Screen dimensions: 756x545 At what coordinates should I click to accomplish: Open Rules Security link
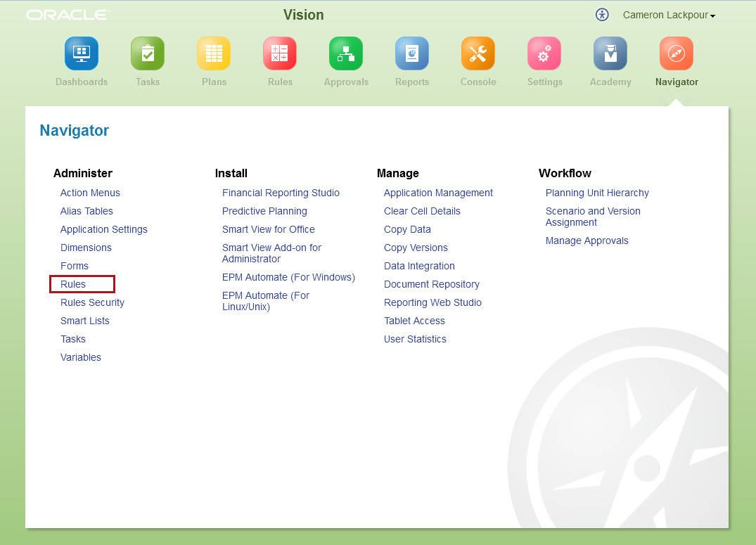[x=93, y=302]
